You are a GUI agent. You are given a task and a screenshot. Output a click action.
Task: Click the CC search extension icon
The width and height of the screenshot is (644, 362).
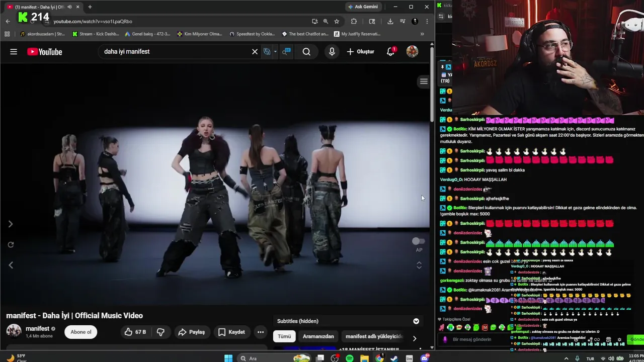[286, 52]
